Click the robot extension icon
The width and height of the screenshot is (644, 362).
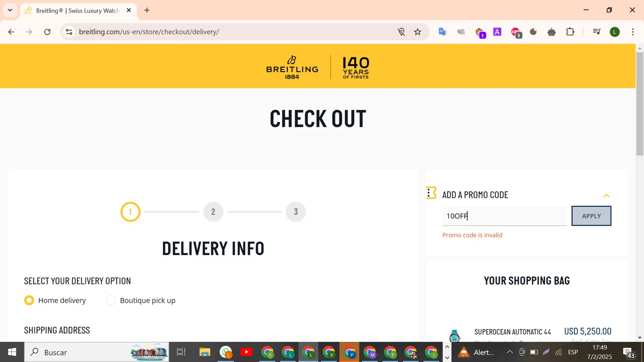point(552,32)
